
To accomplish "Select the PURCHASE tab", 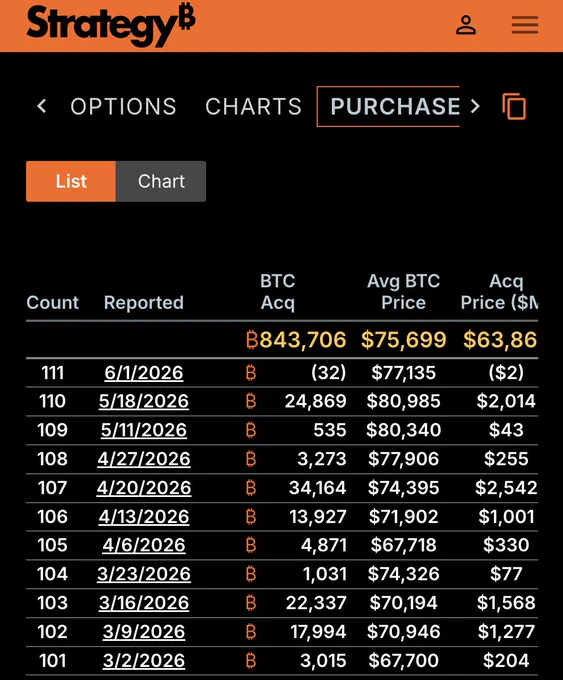I will coord(388,107).
